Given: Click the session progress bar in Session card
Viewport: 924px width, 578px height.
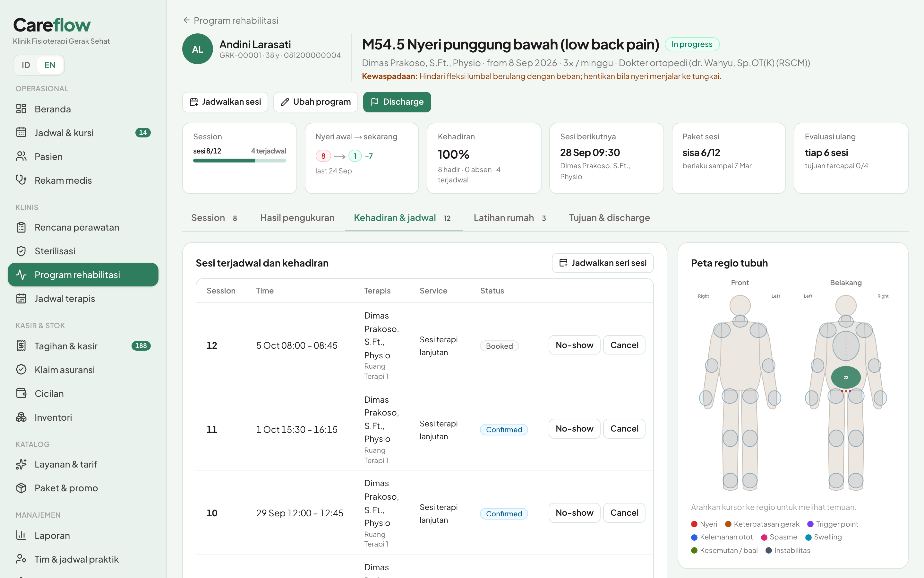Looking at the screenshot, I should click(239, 161).
